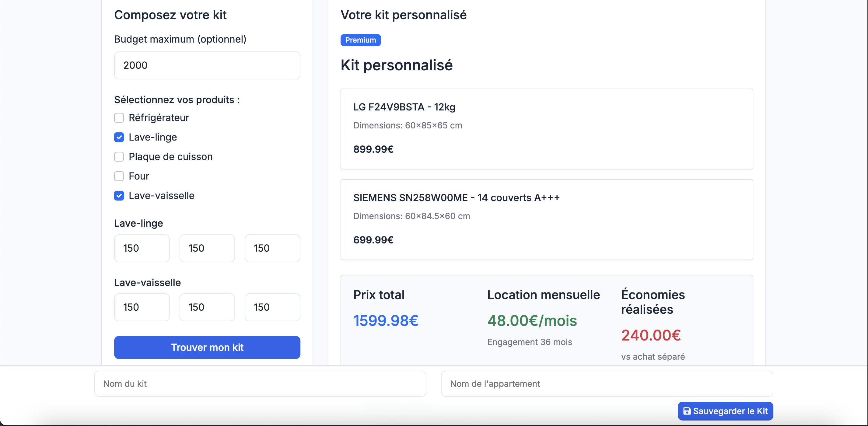Viewport: 868px width, 426px height.
Task: Check the Réfrigérateur checkbox
Action: pos(119,118)
